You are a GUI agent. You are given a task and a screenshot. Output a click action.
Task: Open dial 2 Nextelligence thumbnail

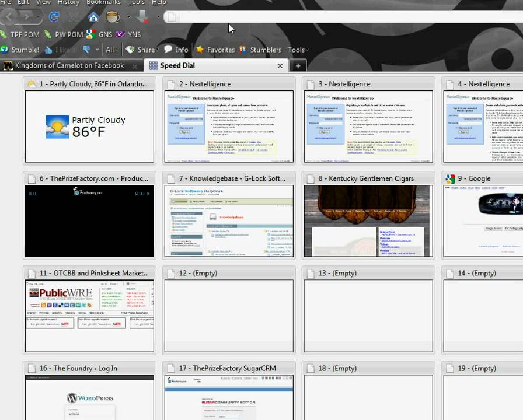(229, 127)
